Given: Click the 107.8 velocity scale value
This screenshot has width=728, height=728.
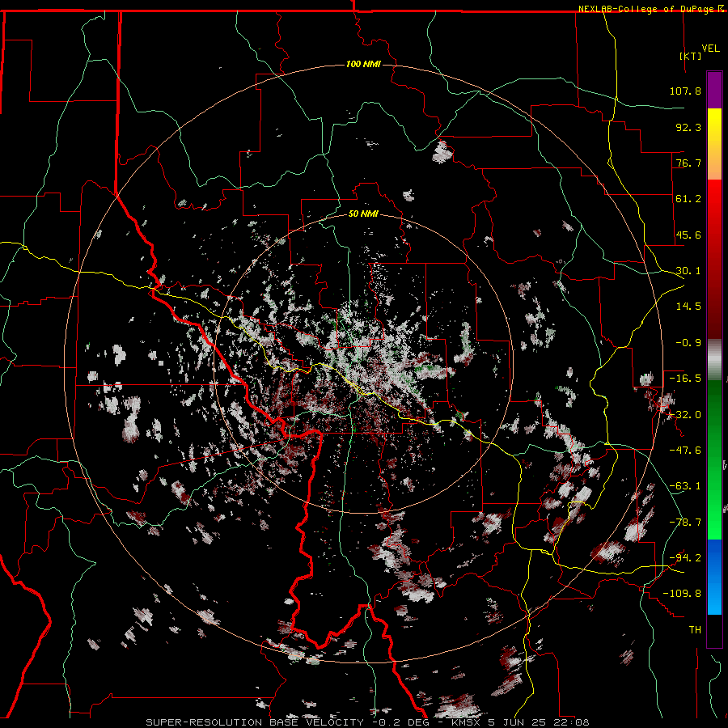Looking at the screenshot, I should tap(685, 91).
